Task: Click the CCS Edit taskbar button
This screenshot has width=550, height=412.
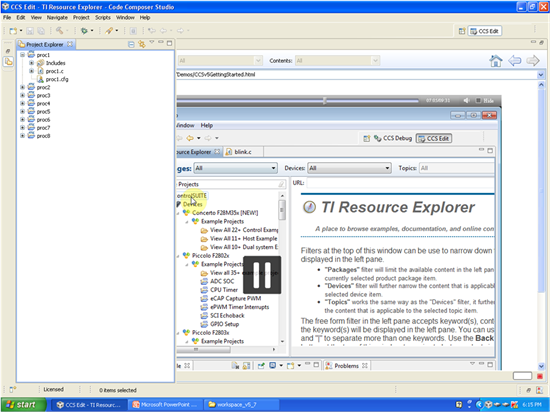Action: [89, 405]
